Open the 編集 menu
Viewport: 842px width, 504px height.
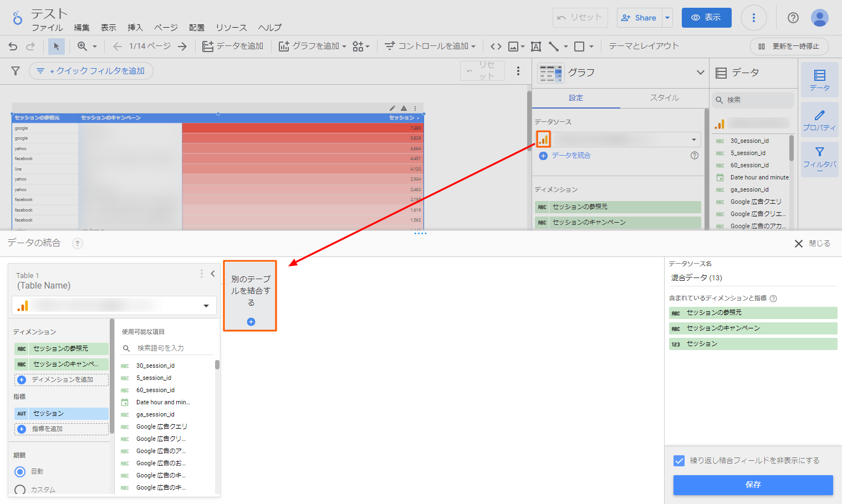click(81, 28)
